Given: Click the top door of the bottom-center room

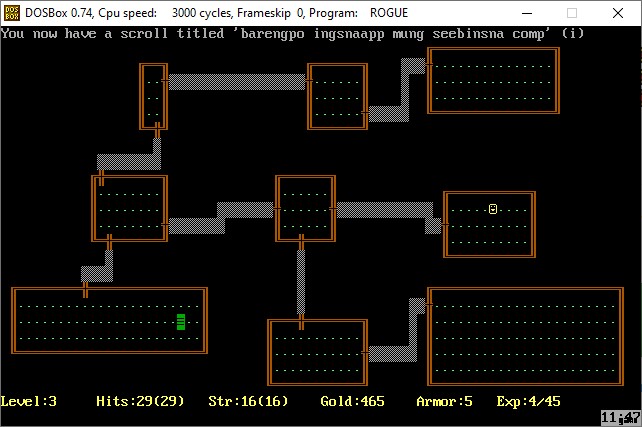Looking at the screenshot, I should [301, 322].
